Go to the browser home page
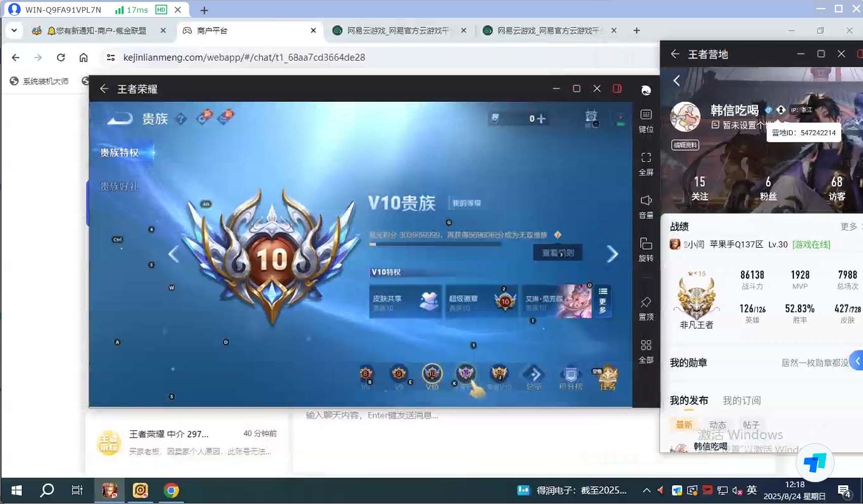The image size is (863, 504). 84,57
